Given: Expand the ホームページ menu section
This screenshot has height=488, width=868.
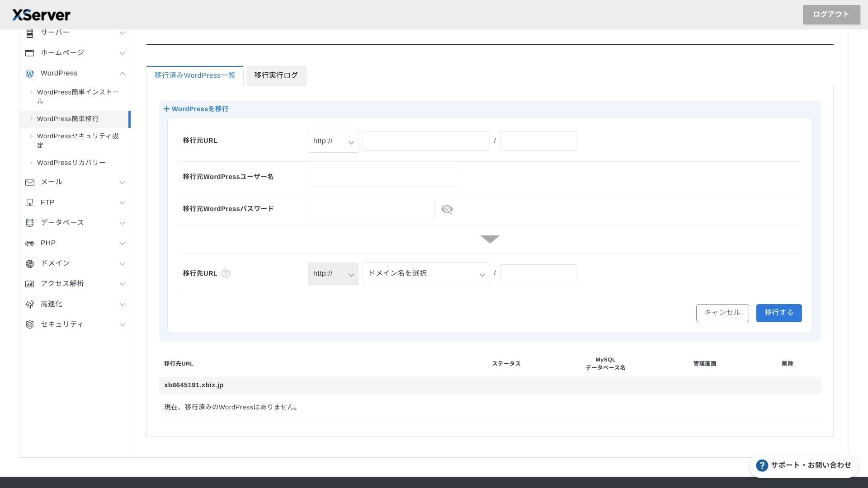Looking at the screenshot, I should click(122, 53).
